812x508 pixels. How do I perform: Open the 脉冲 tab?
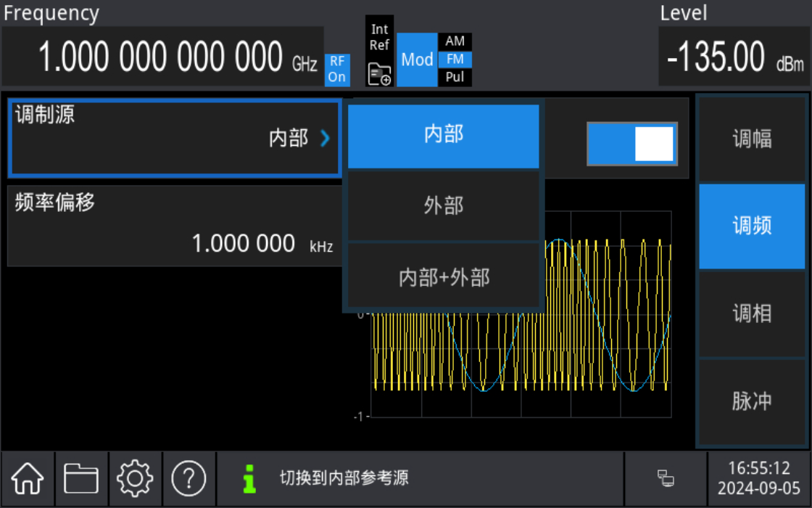tap(752, 401)
